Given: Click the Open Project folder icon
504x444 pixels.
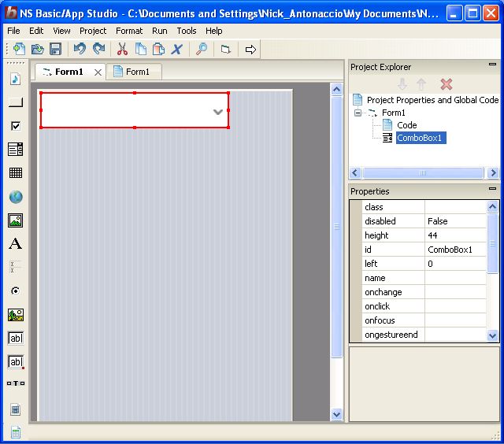Looking at the screenshot, I should [x=38, y=49].
